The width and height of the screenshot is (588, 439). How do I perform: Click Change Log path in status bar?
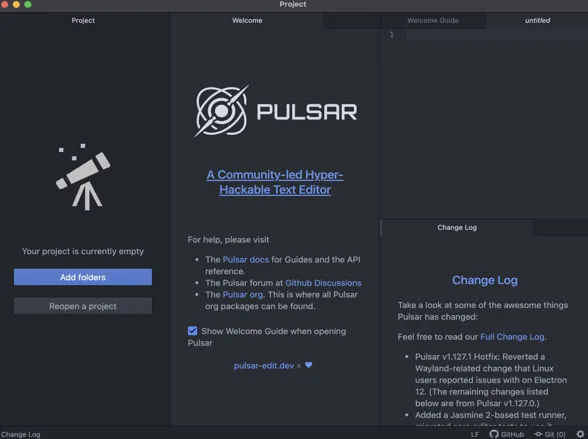tap(21, 434)
